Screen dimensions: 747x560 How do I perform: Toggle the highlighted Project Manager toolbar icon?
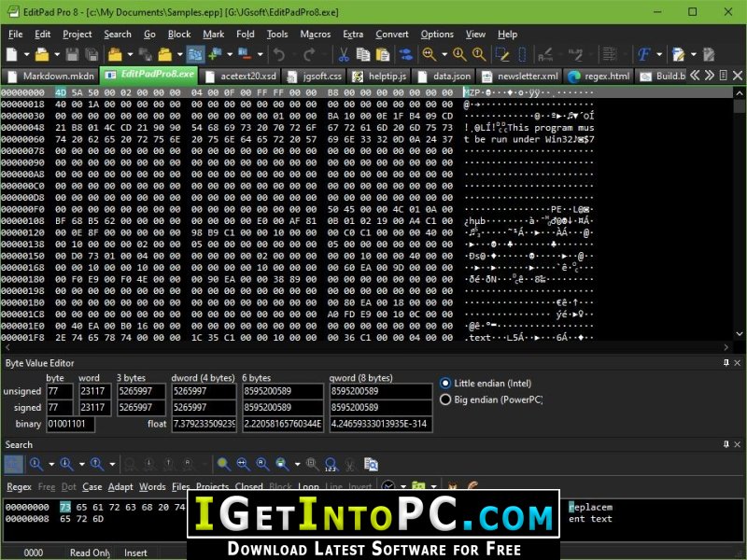click(x=195, y=54)
